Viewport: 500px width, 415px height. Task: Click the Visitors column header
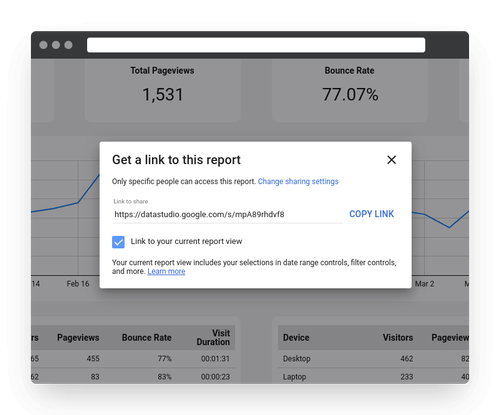tap(398, 338)
